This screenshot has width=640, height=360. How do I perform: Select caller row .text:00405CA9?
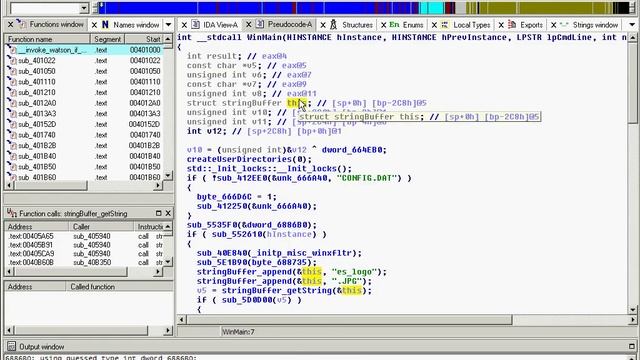point(84,254)
